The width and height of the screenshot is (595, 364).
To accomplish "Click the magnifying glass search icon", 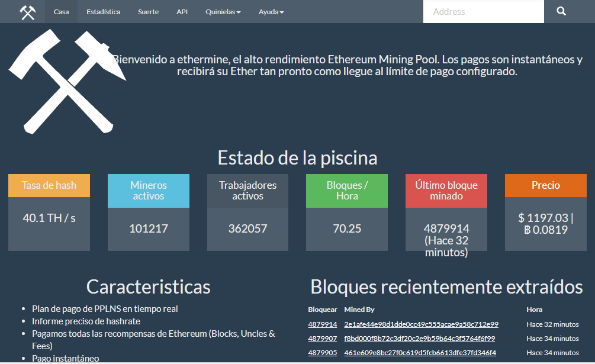I will [561, 11].
